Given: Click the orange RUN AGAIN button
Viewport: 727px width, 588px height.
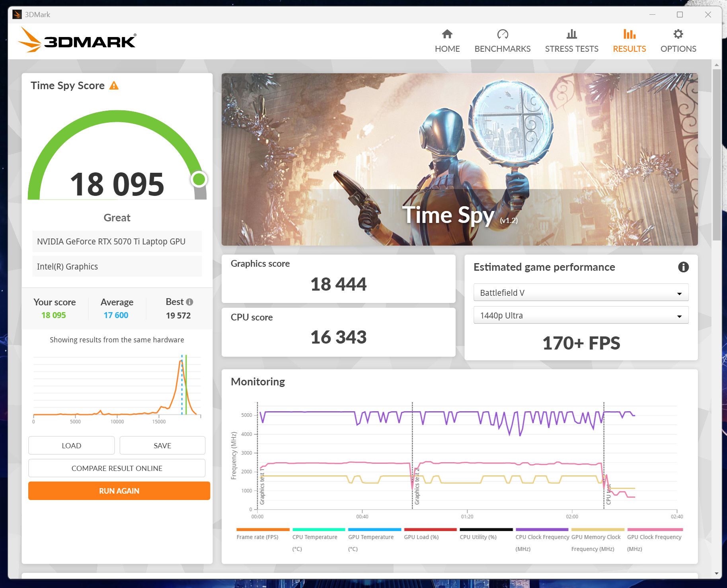Looking at the screenshot, I should (x=119, y=491).
